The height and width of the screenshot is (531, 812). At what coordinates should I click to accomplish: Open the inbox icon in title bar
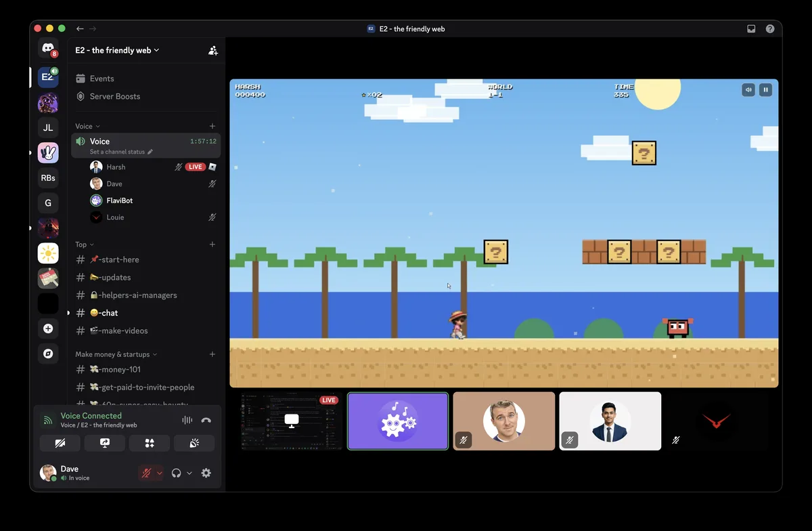[x=751, y=29]
